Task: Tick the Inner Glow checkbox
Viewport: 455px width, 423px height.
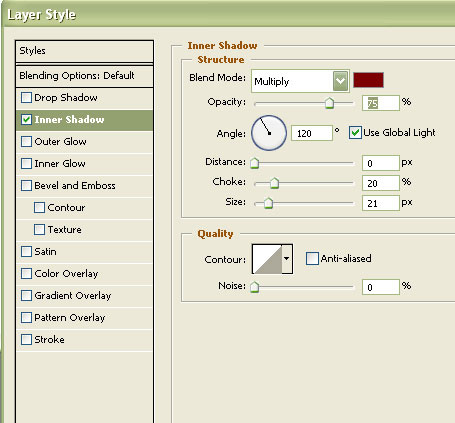Action: (x=26, y=164)
